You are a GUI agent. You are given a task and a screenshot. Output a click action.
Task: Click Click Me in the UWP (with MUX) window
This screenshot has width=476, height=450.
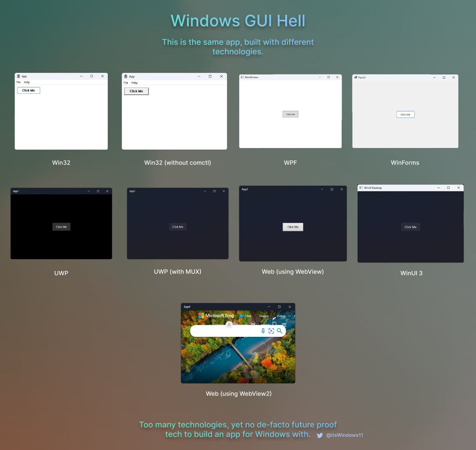pyautogui.click(x=178, y=227)
